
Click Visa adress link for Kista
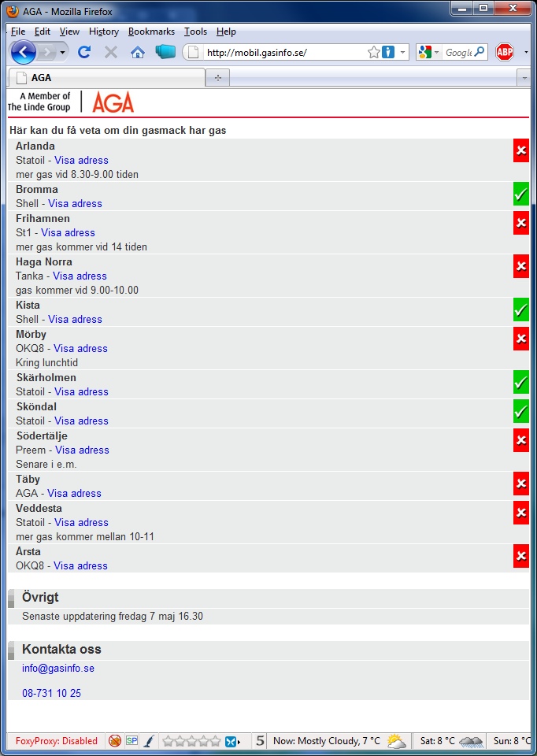coord(76,319)
